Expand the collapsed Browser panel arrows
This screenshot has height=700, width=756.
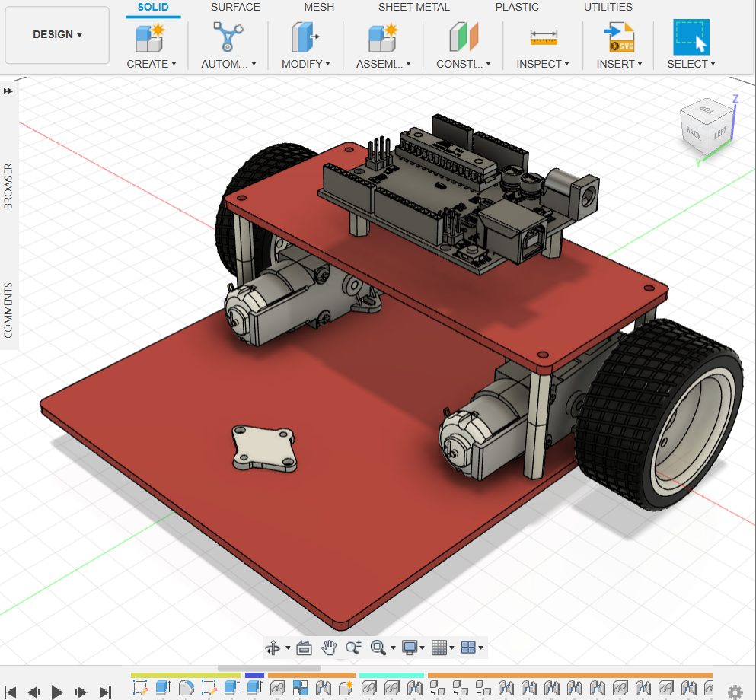pos(8,91)
